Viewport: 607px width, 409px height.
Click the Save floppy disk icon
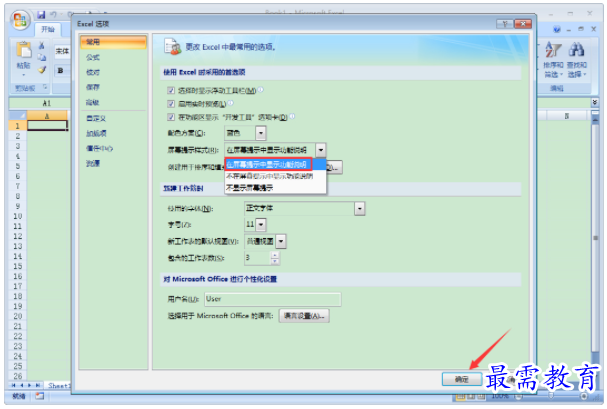coord(41,15)
